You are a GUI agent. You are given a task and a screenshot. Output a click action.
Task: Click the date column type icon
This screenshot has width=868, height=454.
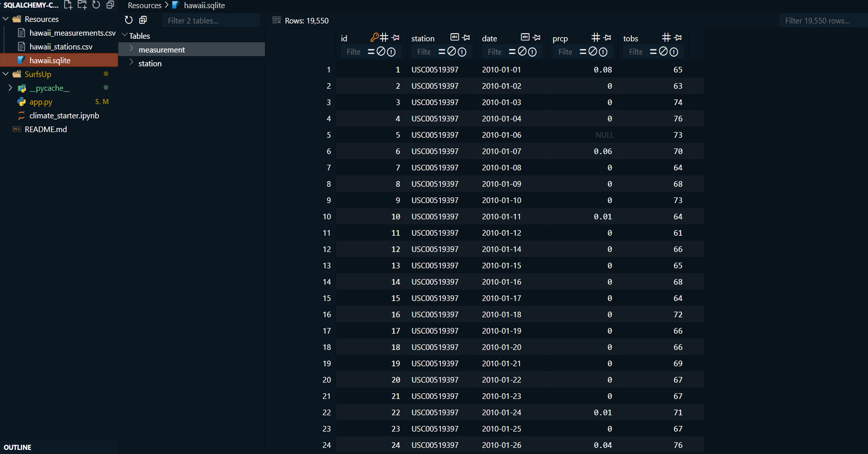(525, 37)
